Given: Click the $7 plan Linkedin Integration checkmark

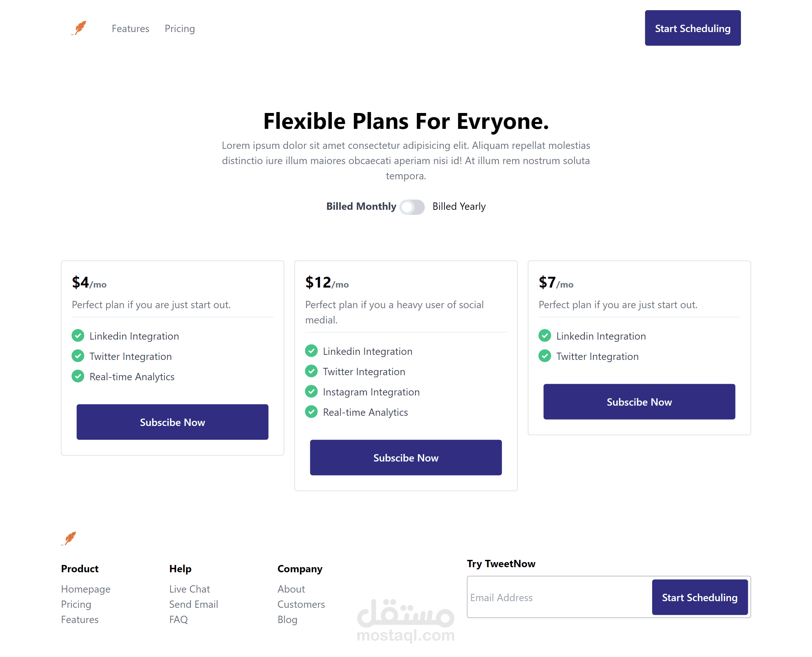Looking at the screenshot, I should click(x=545, y=336).
